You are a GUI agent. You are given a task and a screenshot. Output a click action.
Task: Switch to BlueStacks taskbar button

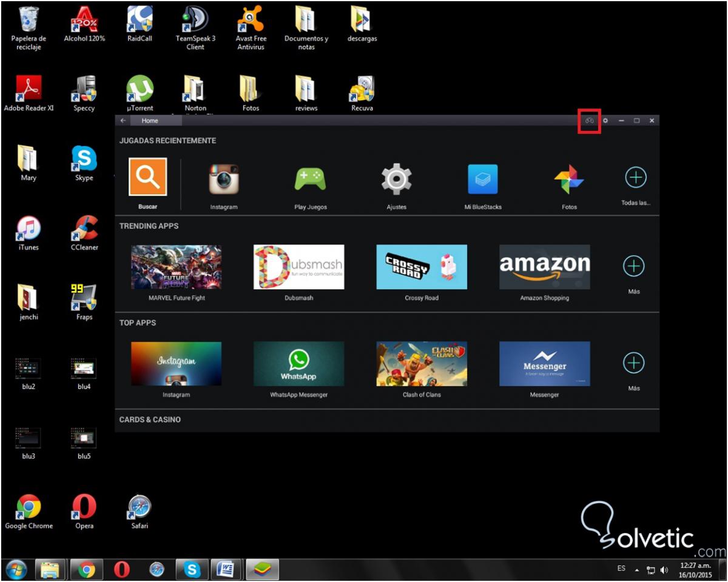[262, 569]
